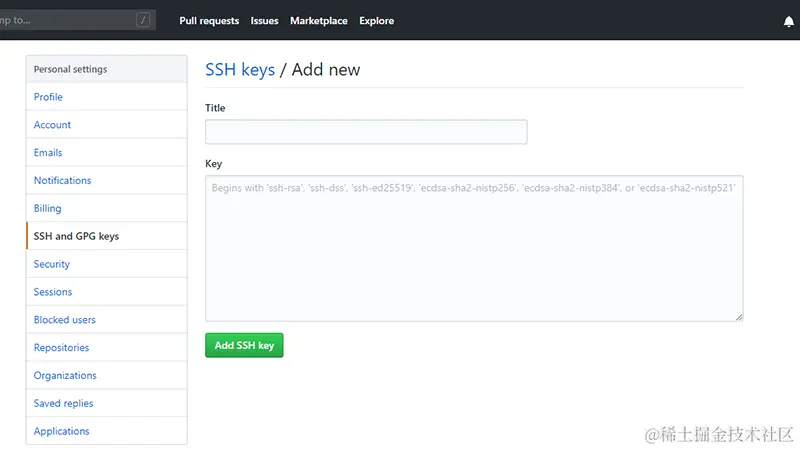
Task: Open Profile settings in sidebar
Action: (107, 97)
